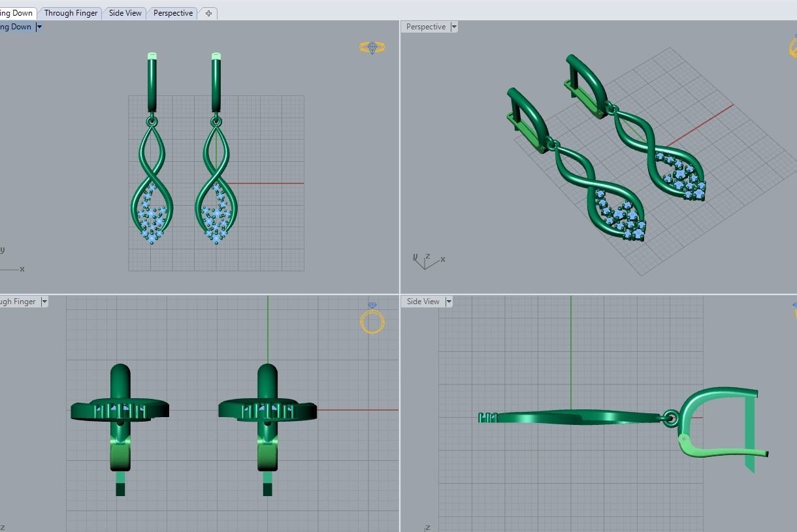Image resolution: width=797 pixels, height=532 pixels.
Task: Click the Side View viewport title label
Action: pyautogui.click(x=423, y=302)
